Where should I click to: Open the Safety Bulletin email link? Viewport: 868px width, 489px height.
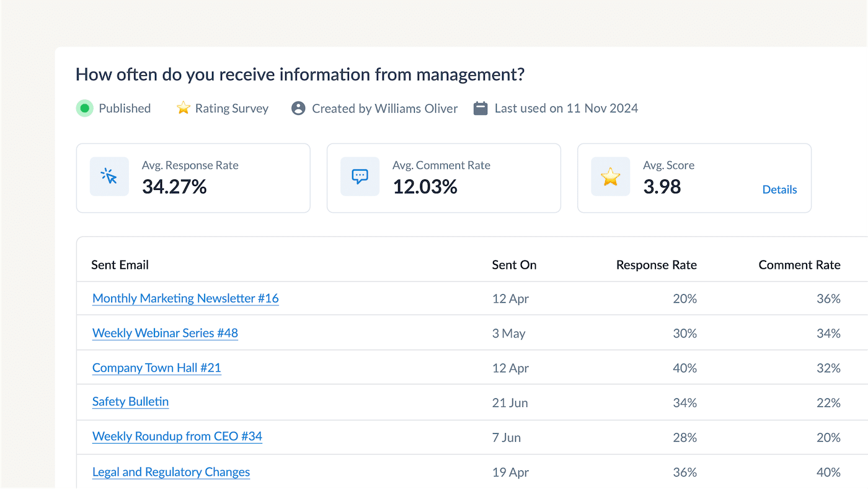click(130, 402)
